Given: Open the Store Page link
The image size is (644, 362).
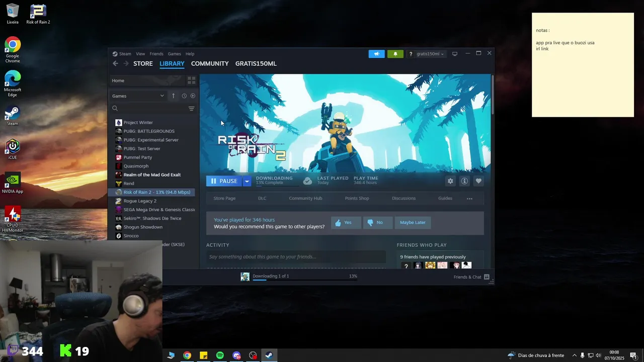Looking at the screenshot, I should [224, 199].
